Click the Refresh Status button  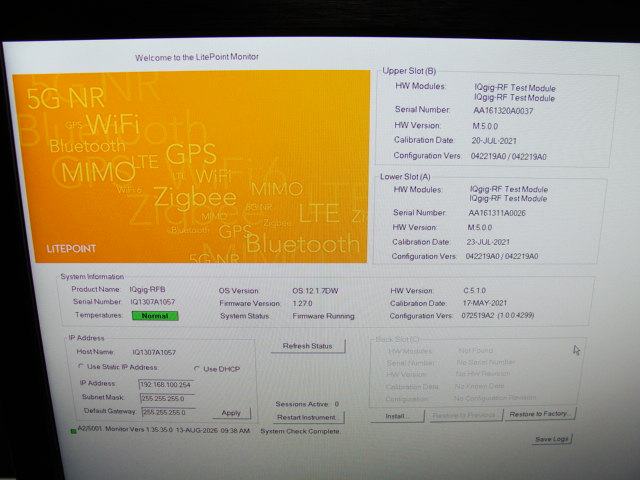(308, 346)
